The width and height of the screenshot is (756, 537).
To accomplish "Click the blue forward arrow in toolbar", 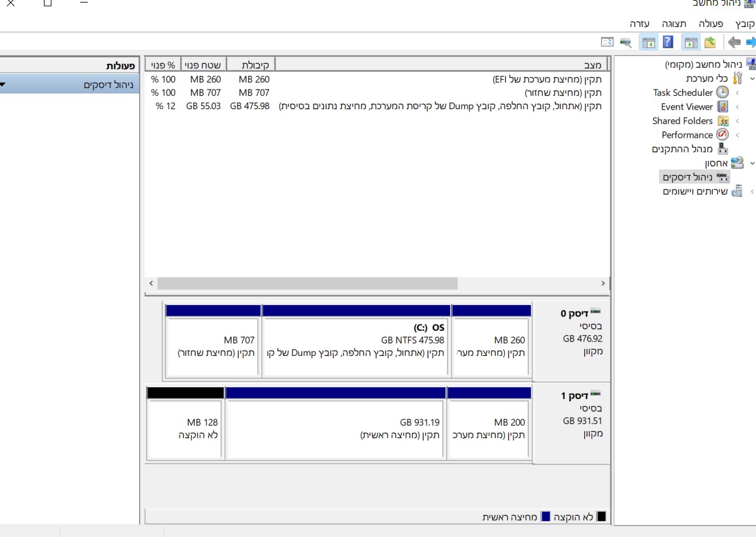I will point(750,43).
